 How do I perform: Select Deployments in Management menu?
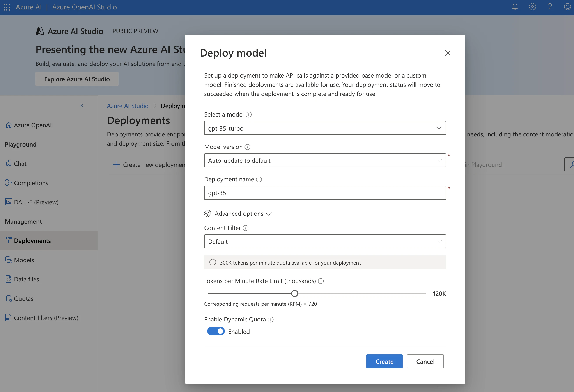(49, 240)
